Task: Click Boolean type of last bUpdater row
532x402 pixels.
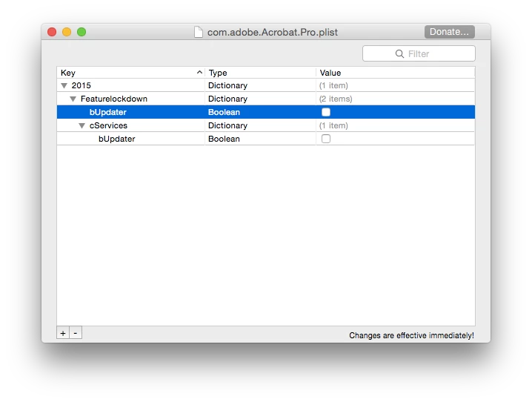Action: pyautogui.click(x=224, y=139)
